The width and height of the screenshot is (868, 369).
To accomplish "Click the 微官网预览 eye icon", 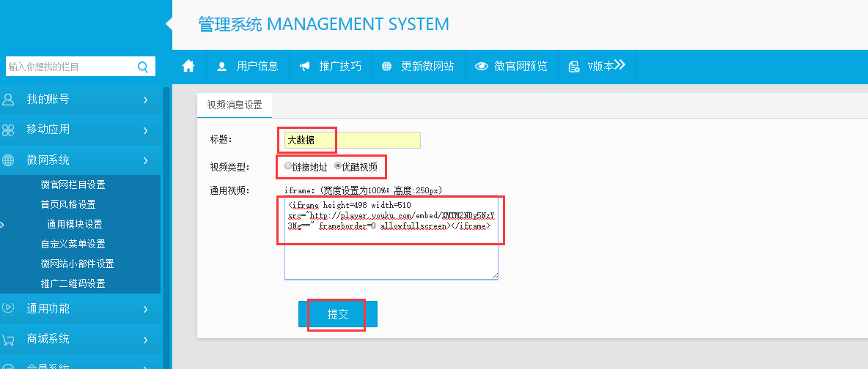I will [482, 67].
